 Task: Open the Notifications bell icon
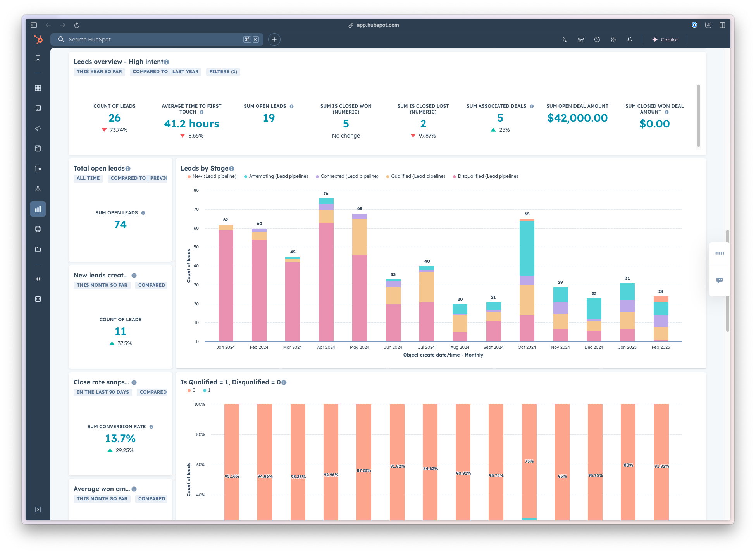(630, 40)
